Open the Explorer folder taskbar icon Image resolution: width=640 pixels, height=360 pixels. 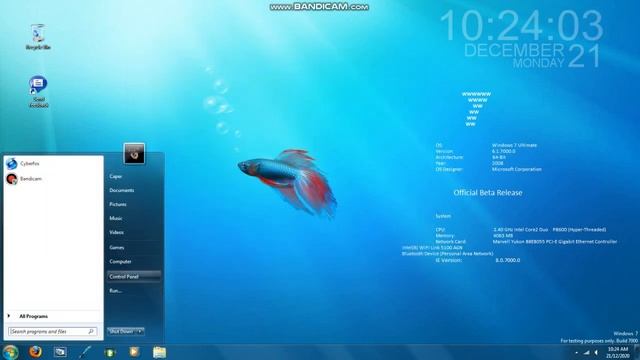[159, 352]
